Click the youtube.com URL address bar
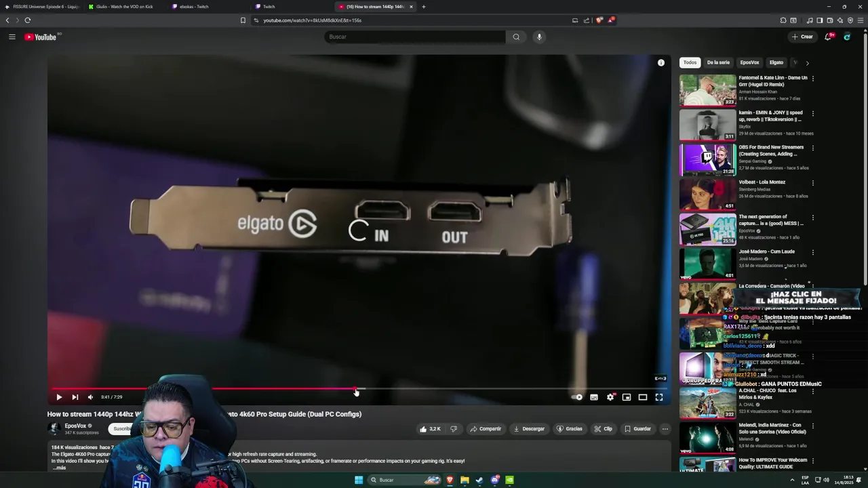Screen dimensions: 868x488 click(411, 20)
